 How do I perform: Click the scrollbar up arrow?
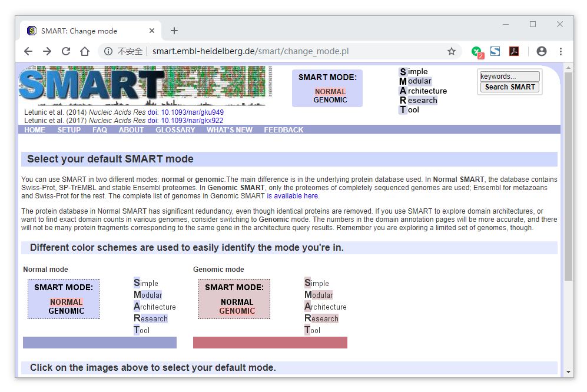(569, 68)
